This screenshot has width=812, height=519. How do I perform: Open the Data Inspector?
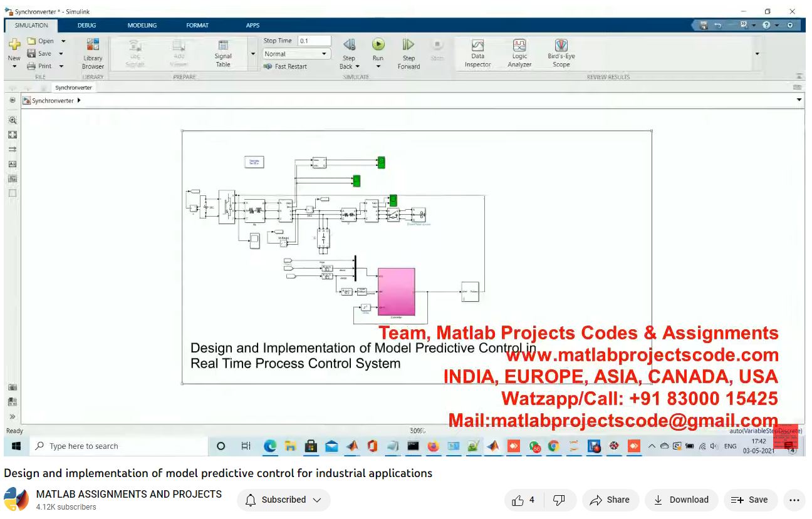(x=477, y=54)
